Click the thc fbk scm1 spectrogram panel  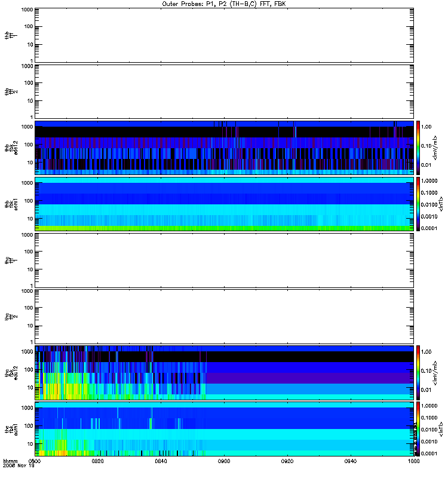(224, 429)
